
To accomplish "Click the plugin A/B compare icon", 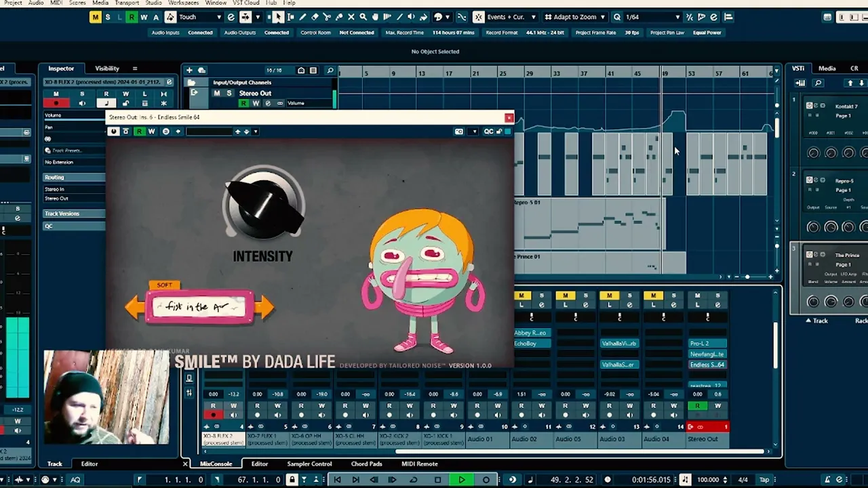I will pos(165,131).
